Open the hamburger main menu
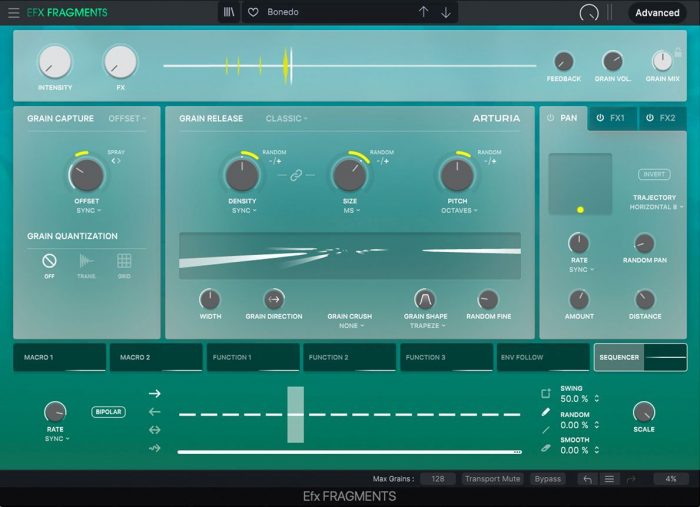 [x=13, y=12]
